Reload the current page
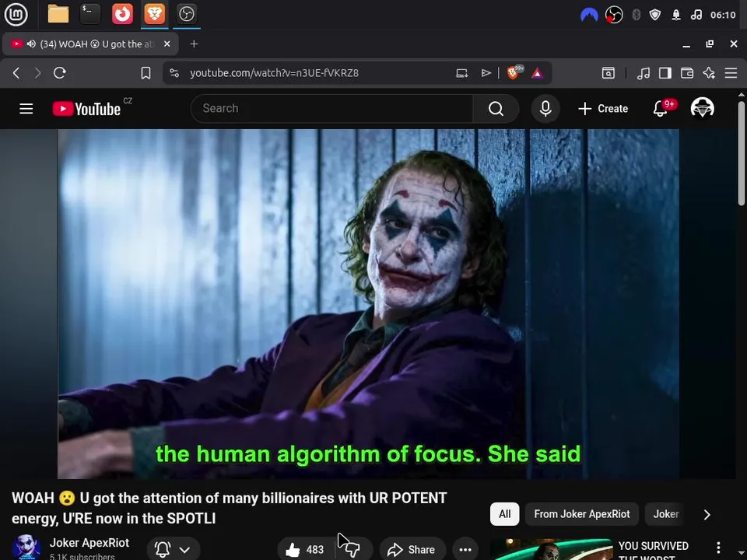 click(x=60, y=73)
